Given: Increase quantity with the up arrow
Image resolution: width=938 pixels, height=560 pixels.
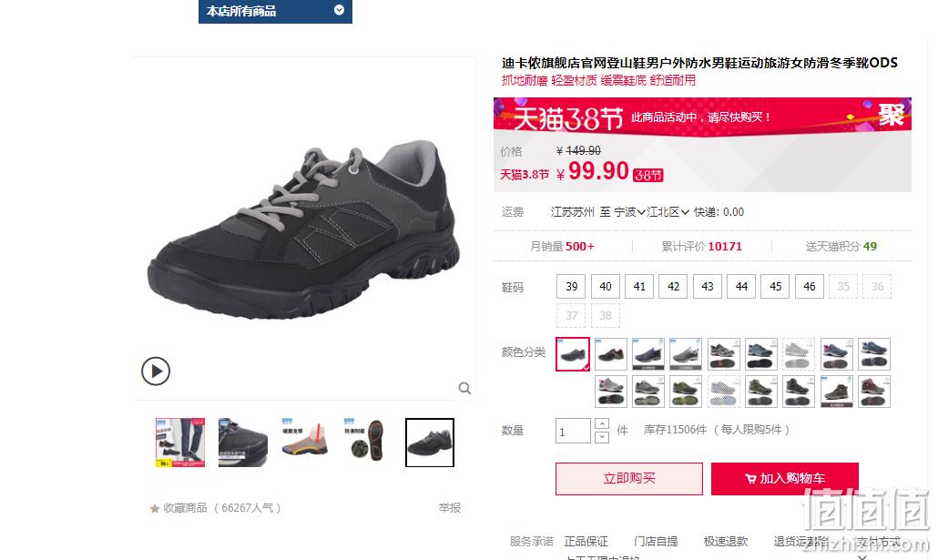Looking at the screenshot, I should click(x=602, y=423).
